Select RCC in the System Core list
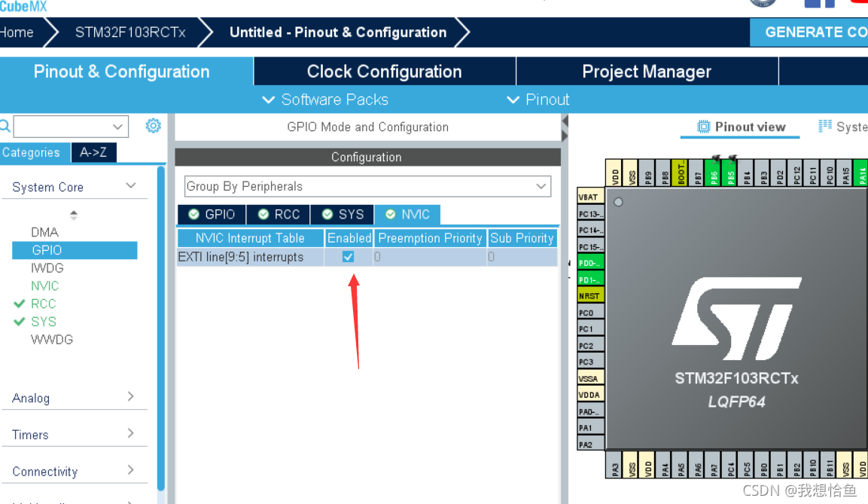 44,304
